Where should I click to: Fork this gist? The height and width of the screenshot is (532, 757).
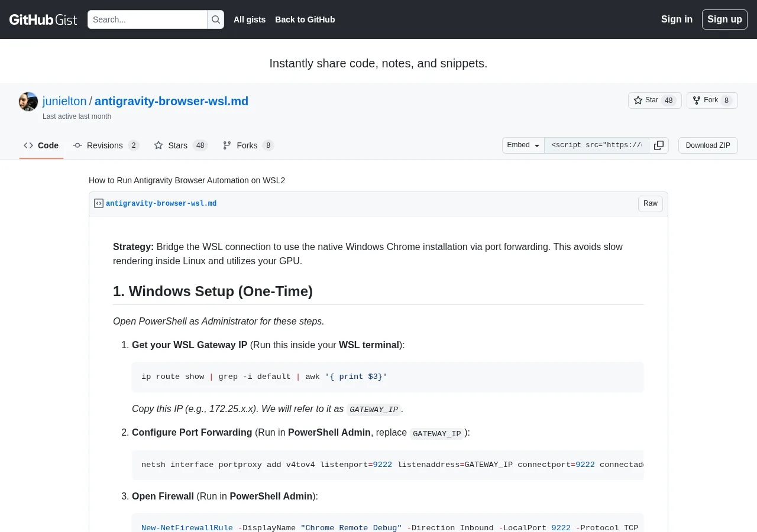[712, 100]
